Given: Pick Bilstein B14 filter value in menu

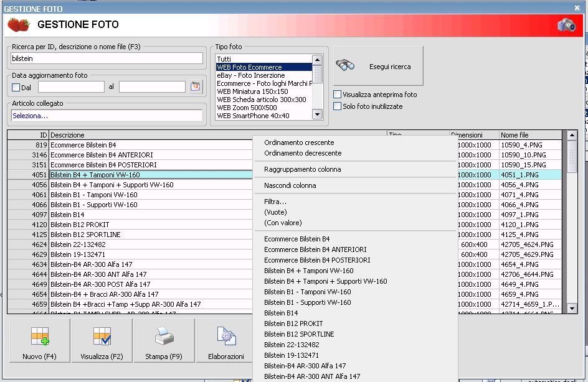Looking at the screenshot, I should (x=281, y=313).
